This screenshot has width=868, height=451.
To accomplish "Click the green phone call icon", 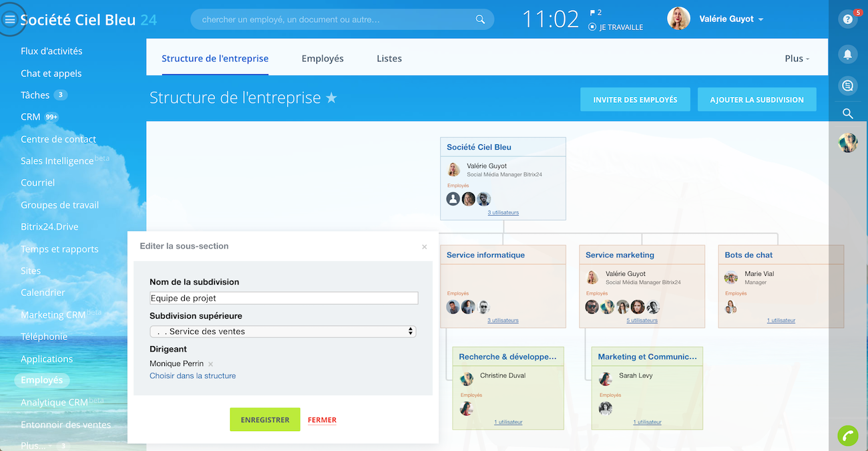I will pyautogui.click(x=847, y=436).
